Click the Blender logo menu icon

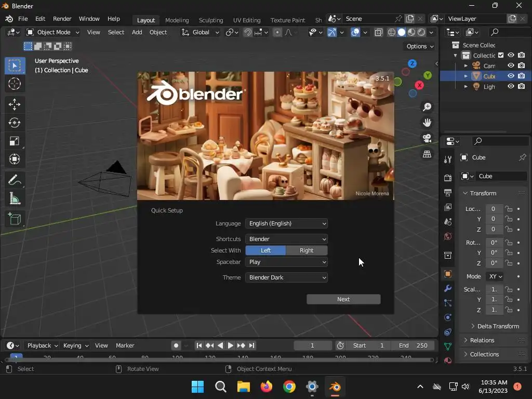(x=9, y=19)
